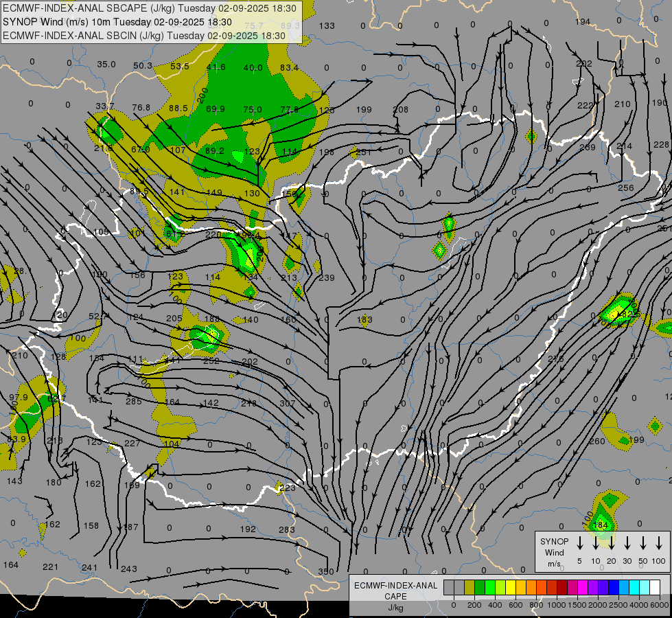Click the map value 35.0

[x=106, y=65]
